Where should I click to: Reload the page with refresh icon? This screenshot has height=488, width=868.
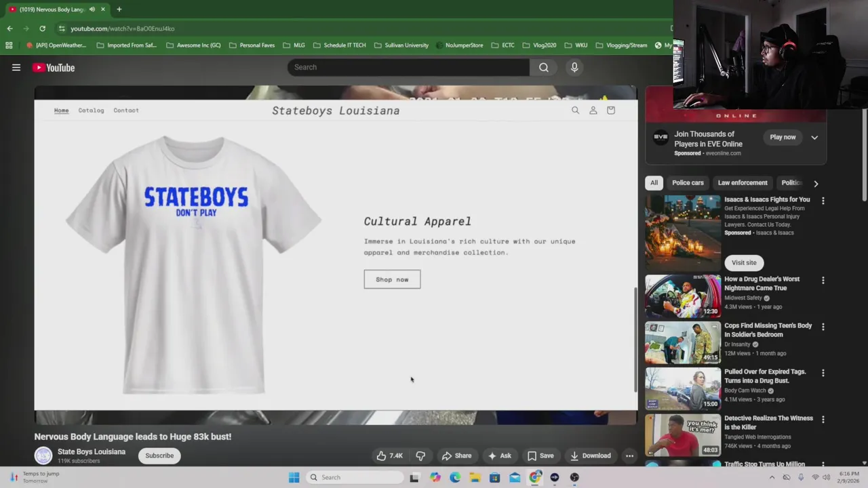pyautogui.click(x=42, y=28)
